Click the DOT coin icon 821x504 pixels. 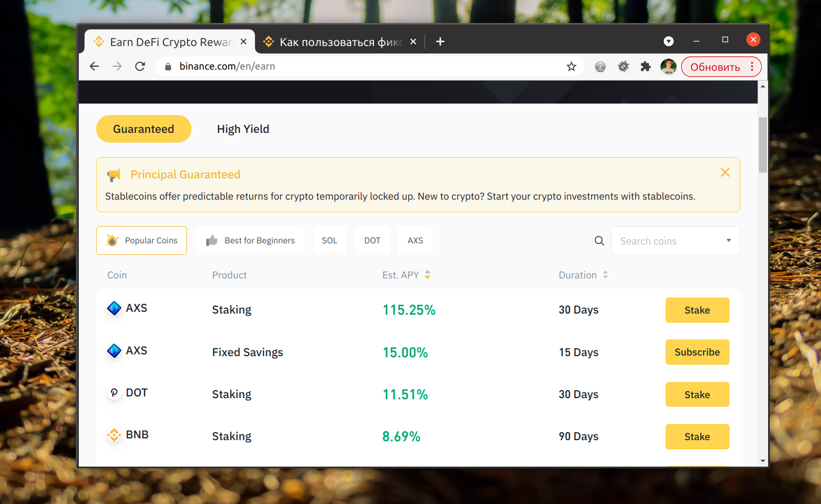tap(114, 393)
